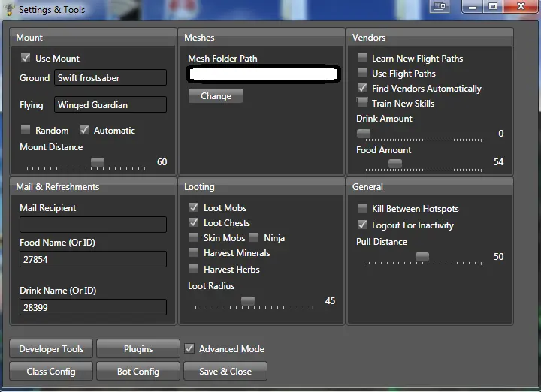Toggle the Advanced Mode checkbox
This screenshot has width=541, height=392.
(x=189, y=348)
